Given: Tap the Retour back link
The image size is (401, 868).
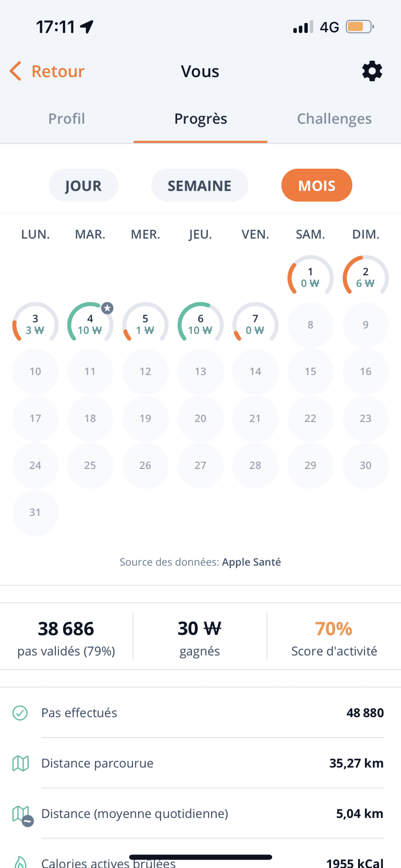Looking at the screenshot, I should pyautogui.click(x=58, y=71).
